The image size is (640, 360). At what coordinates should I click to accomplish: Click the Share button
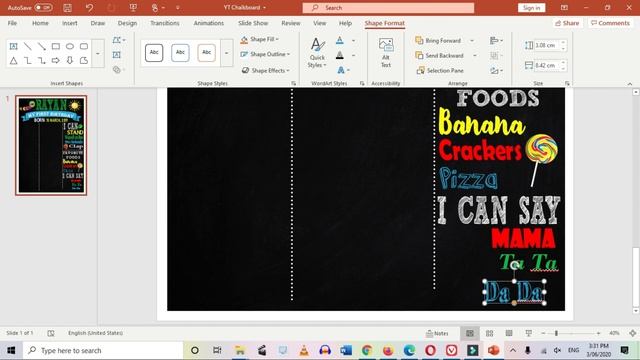click(567, 23)
